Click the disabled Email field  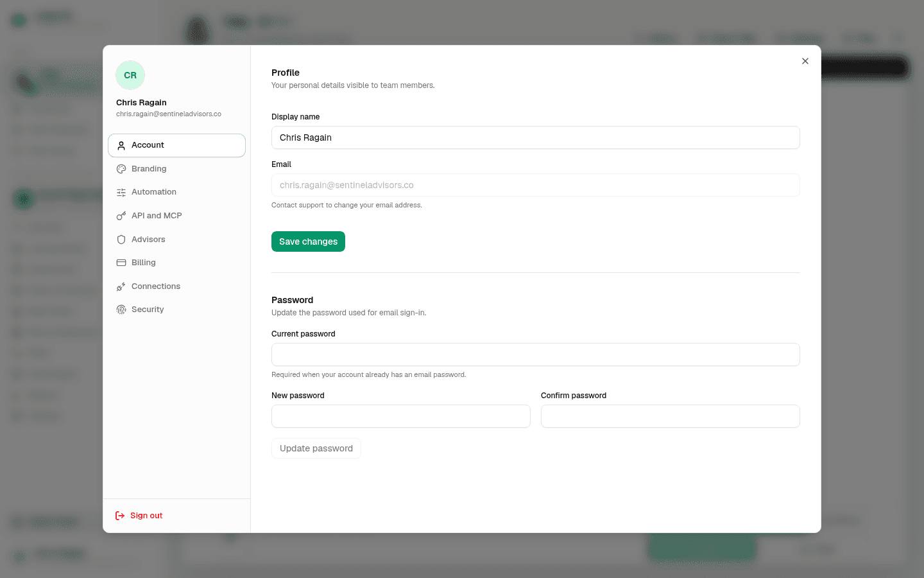point(536,185)
